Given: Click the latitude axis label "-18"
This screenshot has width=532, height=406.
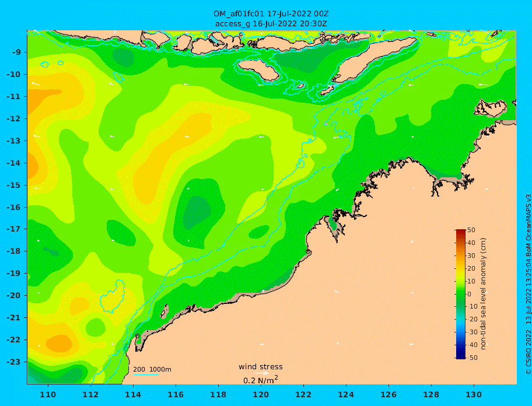Looking at the screenshot, I should 15,251.
